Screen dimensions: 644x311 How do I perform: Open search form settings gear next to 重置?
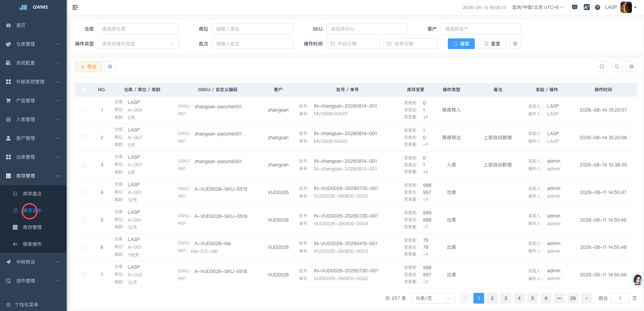[515, 44]
